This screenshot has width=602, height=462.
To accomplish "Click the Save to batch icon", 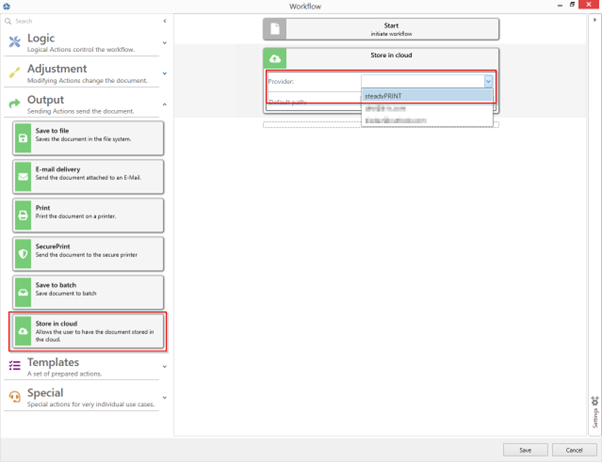I will [23, 292].
